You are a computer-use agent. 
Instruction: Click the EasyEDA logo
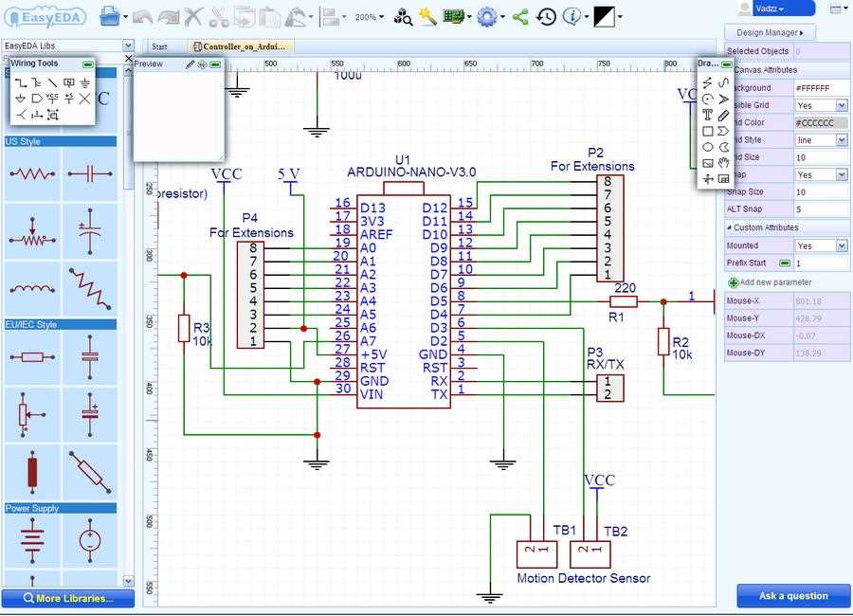45,17
